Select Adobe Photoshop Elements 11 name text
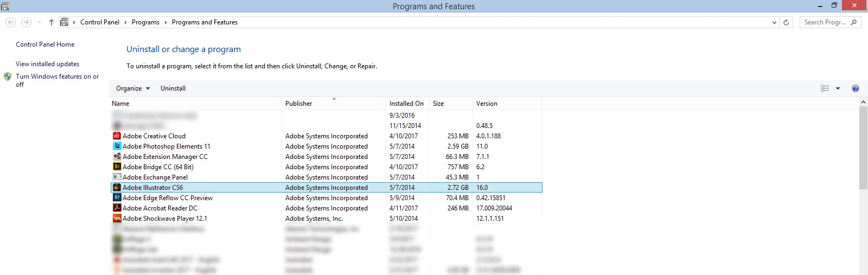868x275 pixels. (x=167, y=146)
